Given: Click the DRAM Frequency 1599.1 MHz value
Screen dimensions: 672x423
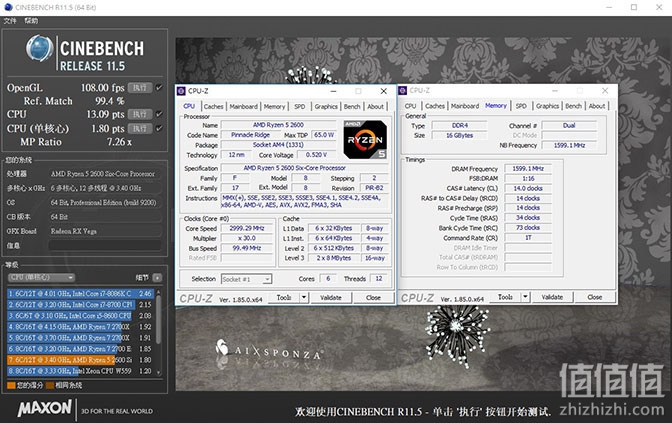Looking at the screenshot, I should pos(528,169).
